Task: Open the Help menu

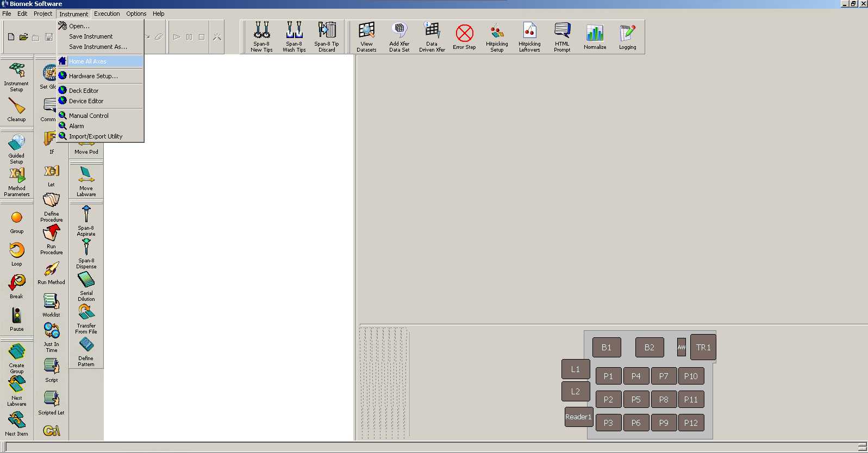Action: tap(158, 14)
